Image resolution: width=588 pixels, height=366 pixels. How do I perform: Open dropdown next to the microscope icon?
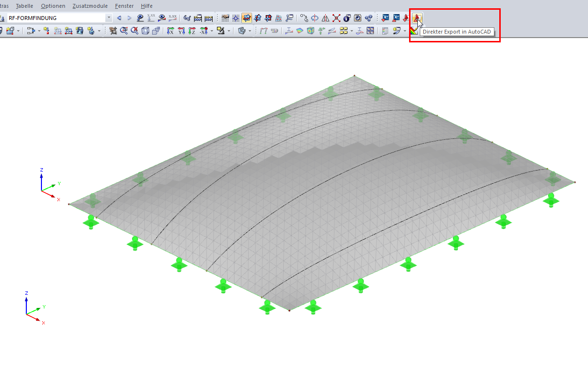point(229,31)
